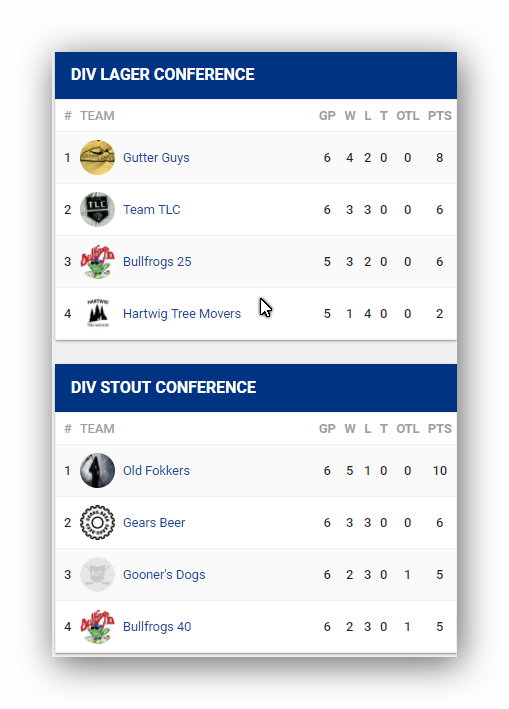The height and width of the screenshot is (709, 509).
Task: Open Hartwig Tree Movers team page
Action: 182,314
